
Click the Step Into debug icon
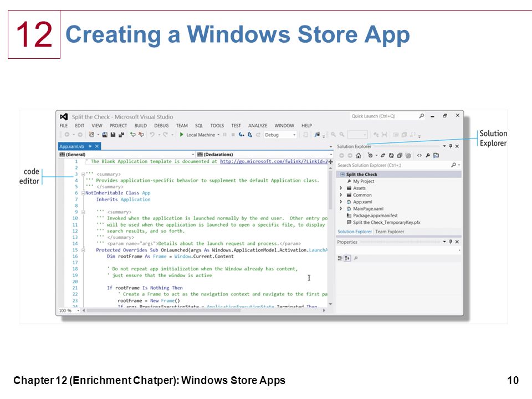point(241,135)
